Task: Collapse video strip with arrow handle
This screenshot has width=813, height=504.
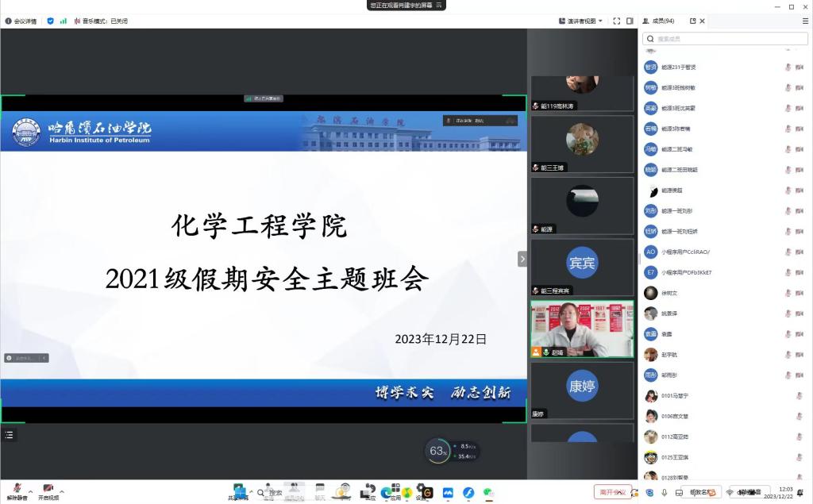Action: click(x=522, y=259)
